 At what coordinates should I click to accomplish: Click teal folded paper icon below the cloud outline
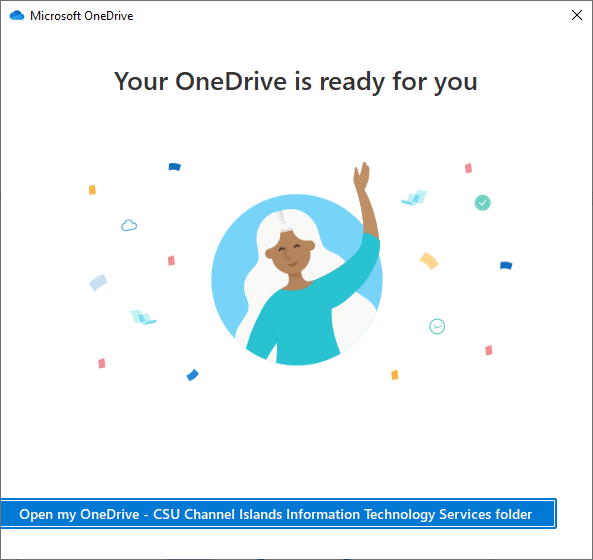[143, 317]
